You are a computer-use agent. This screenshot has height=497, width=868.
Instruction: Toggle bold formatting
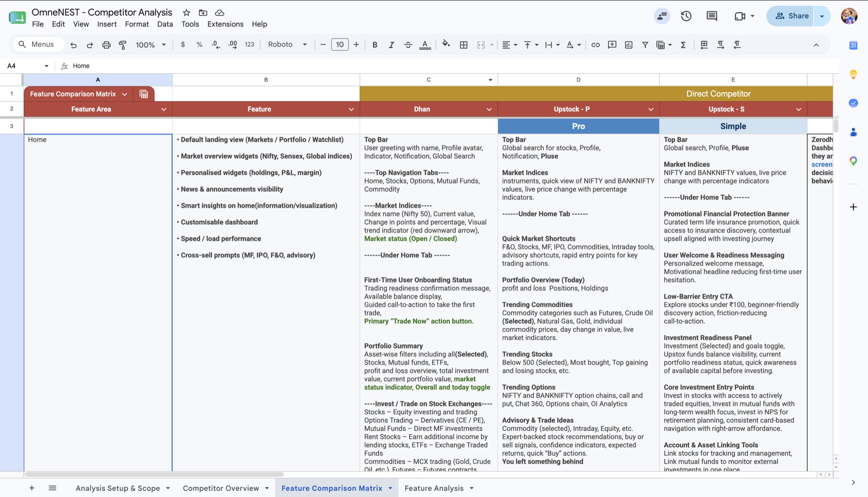click(x=375, y=45)
